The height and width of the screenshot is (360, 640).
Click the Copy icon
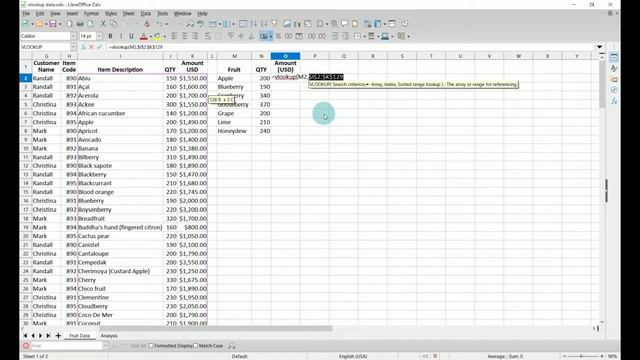click(x=113, y=24)
